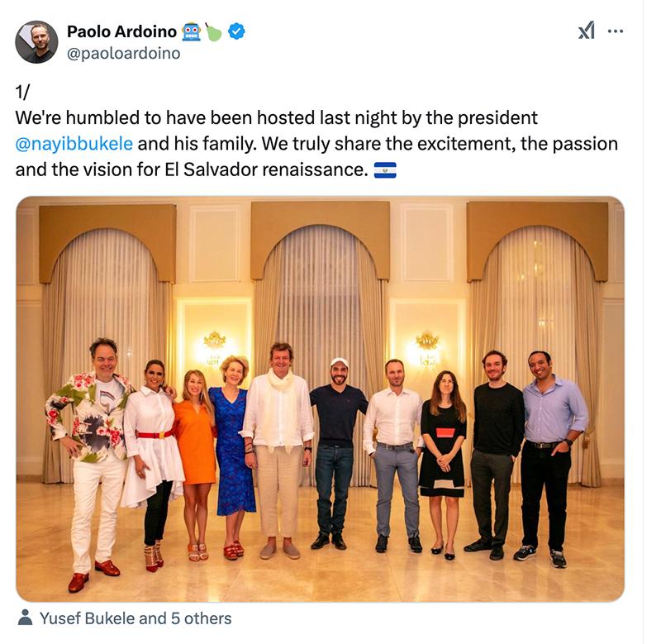
Task: Follow the @nayibbukele mention link
Action: [x=74, y=144]
